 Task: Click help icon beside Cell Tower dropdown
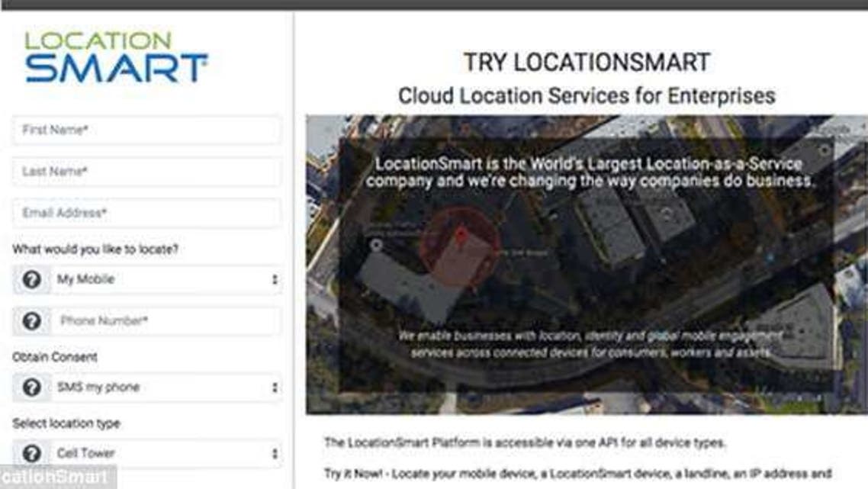click(31, 454)
